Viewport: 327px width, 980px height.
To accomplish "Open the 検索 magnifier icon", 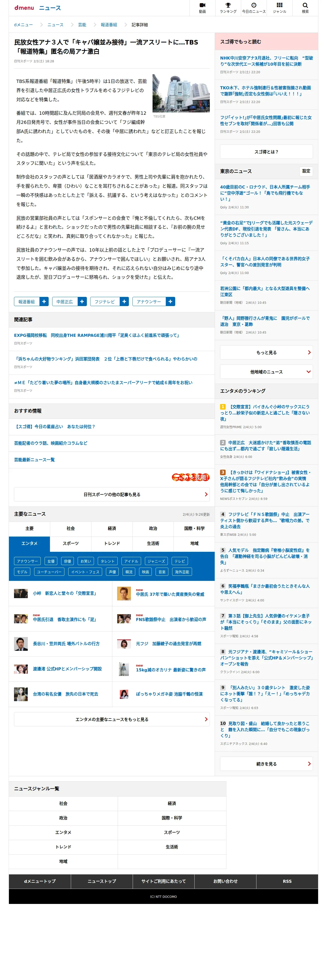I will [305, 8].
